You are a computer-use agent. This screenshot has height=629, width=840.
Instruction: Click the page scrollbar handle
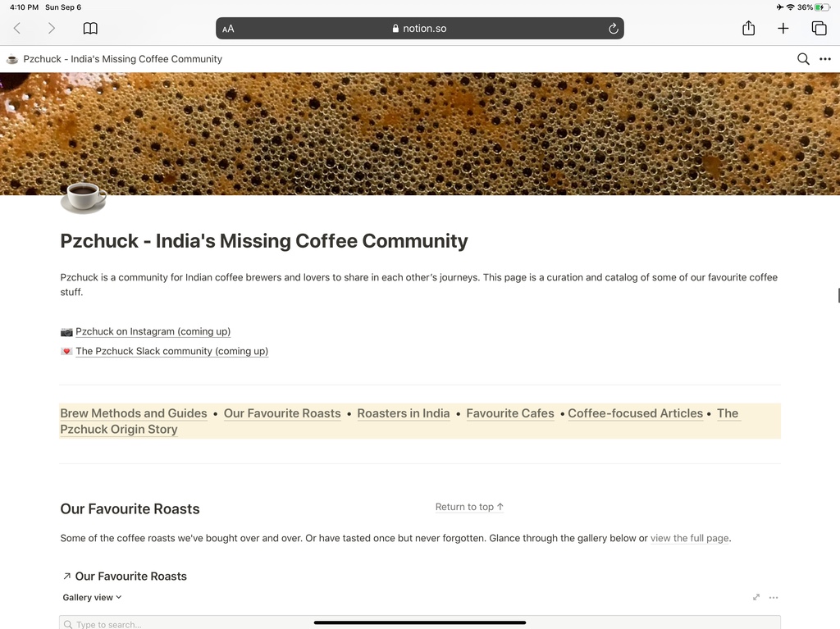[838, 295]
